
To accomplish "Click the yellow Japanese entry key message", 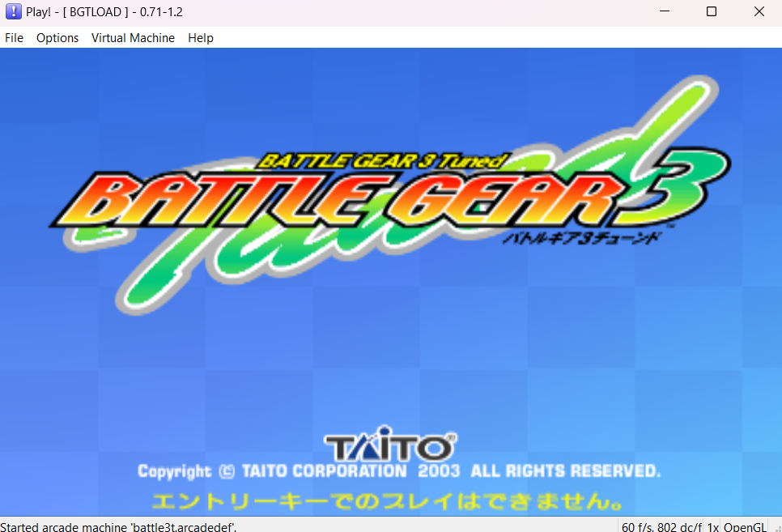I will tap(388, 501).
